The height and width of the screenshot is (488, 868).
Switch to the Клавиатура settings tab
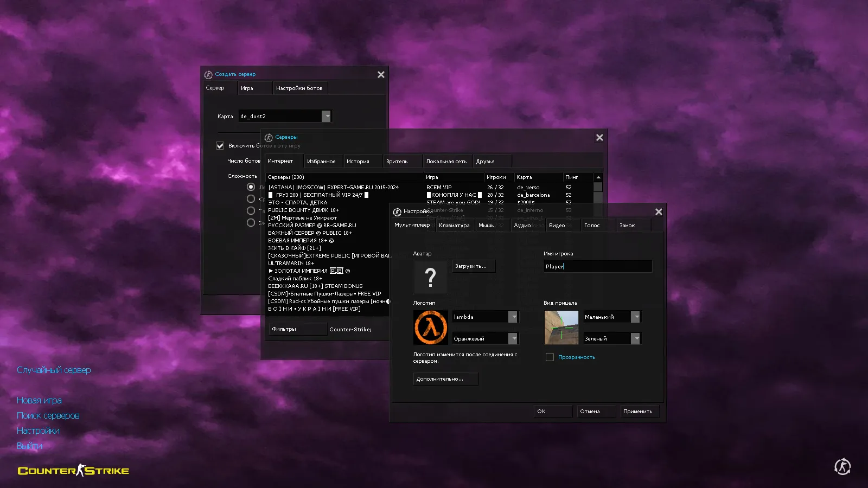pyautogui.click(x=454, y=226)
